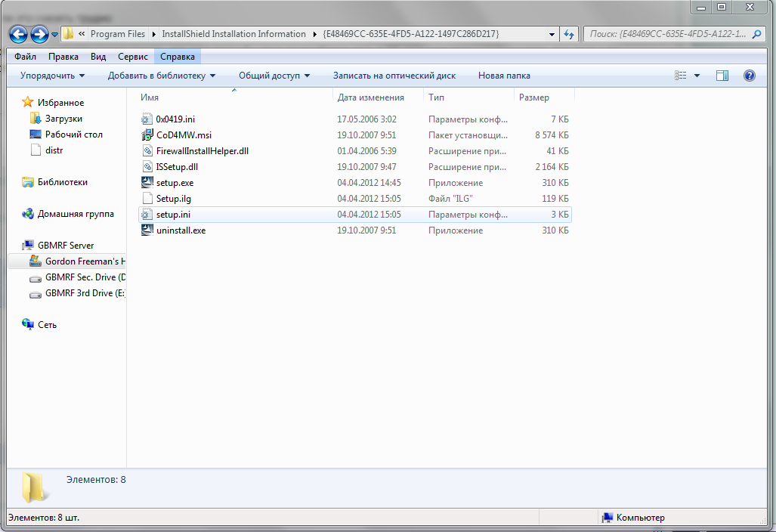Screen dimensions: 776x532
Task: Open the Сервис menu
Action: [133, 57]
